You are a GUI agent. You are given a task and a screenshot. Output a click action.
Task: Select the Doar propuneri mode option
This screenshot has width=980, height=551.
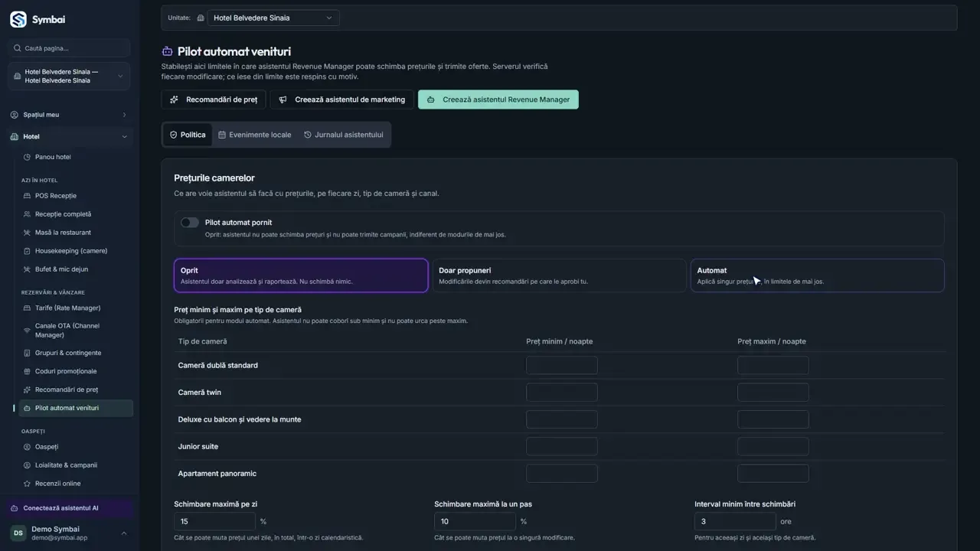click(x=559, y=275)
